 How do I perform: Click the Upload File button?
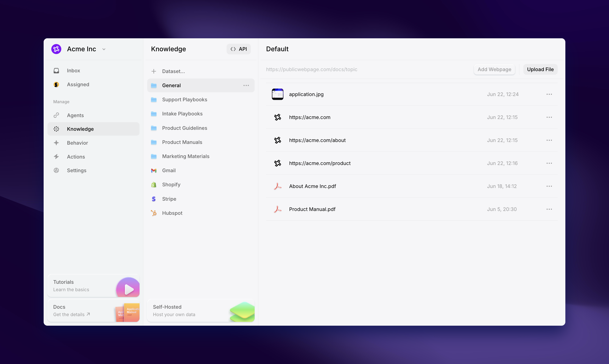click(x=540, y=69)
